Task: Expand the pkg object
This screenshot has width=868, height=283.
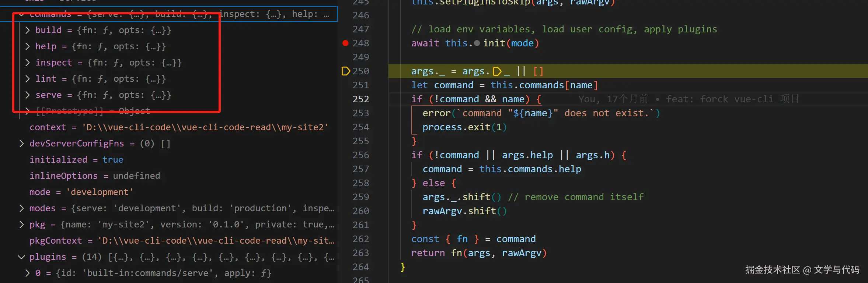Action: click(x=21, y=224)
